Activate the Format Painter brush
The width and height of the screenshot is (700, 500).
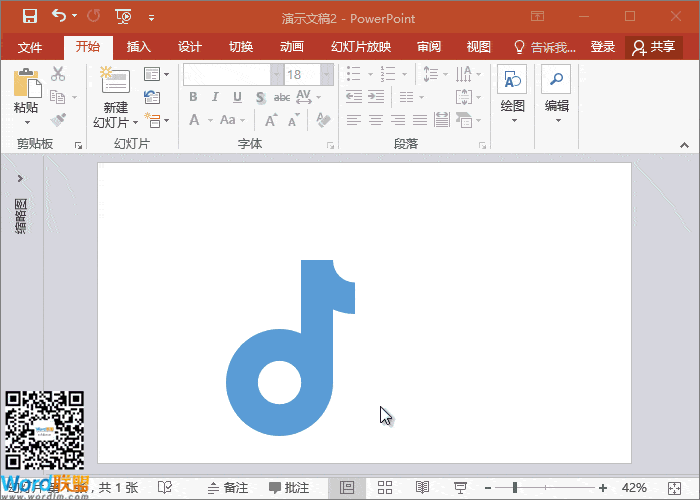[x=58, y=120]
